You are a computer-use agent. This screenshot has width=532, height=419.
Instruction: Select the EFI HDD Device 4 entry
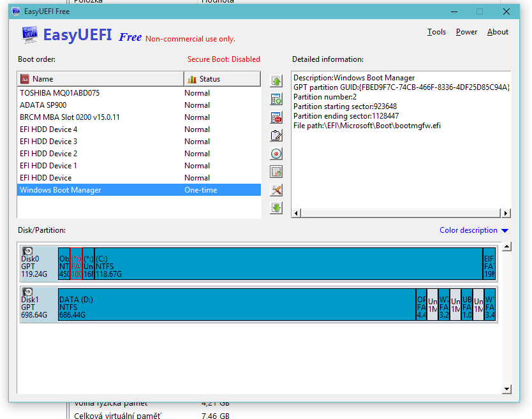(139, 129)
